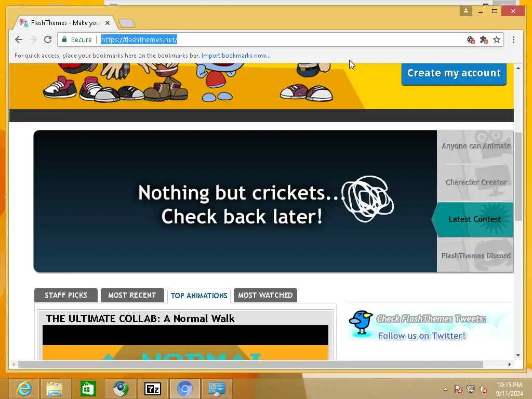Viewport: 532px width, 399px height.
Task: Switch to the MOST WATCHED tab
Action: click(265, 295)
